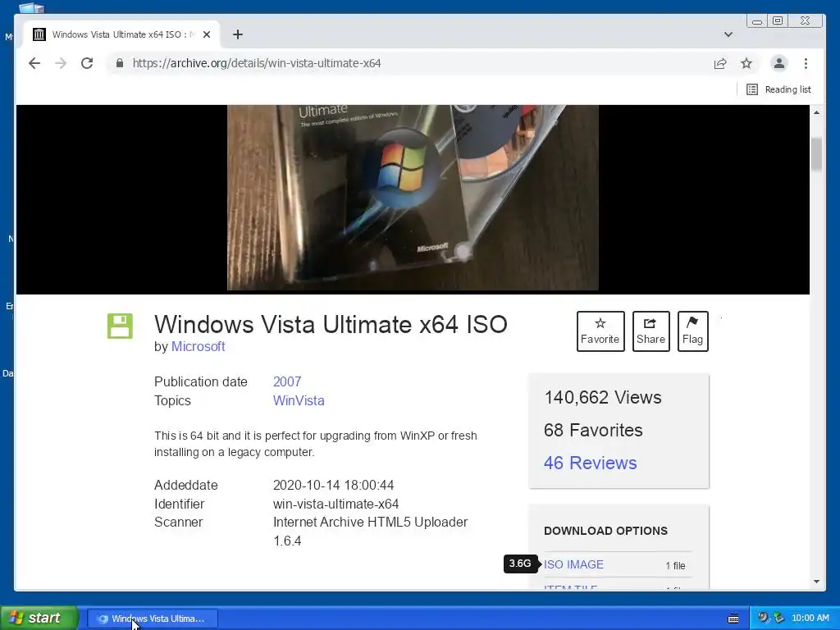840x630 pixels.
Task: Click the Internet Archive HTML5 Uploader text
Action: coord(370,523)
